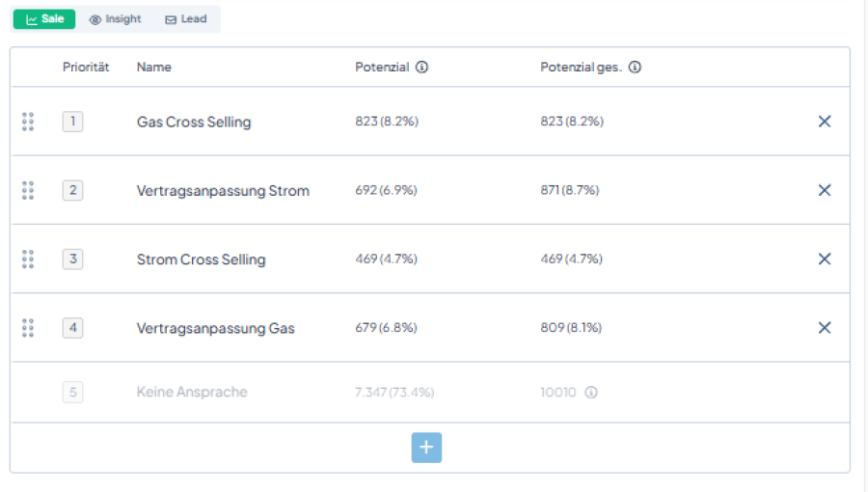Delete the Vertragsanpassung Gas entry
This screenshot has width=868, height=492.
(x=825, y=328)
